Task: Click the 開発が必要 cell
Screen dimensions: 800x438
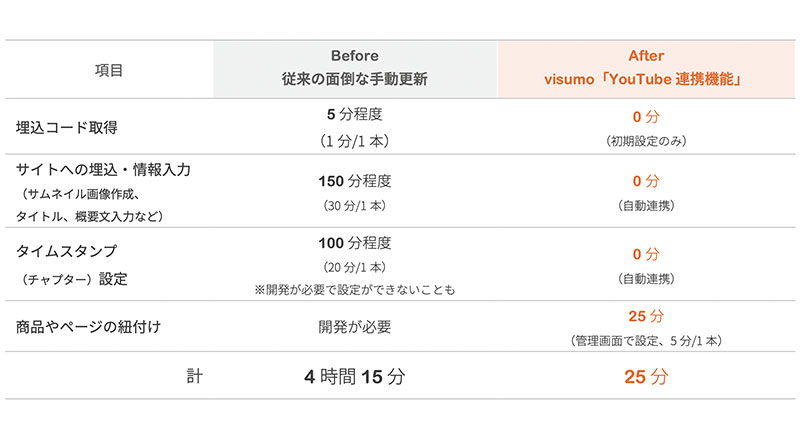Action: click(355, 326)
